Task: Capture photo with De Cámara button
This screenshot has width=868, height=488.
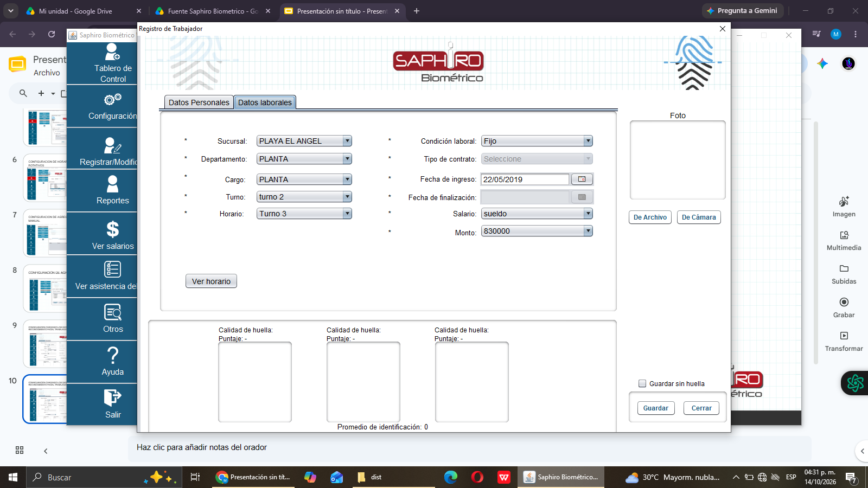Action: point(699,217)
